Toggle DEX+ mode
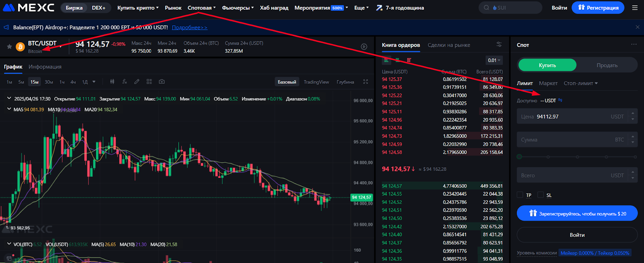This screenshot has width=644, height=263. click(x=99, y=8)
